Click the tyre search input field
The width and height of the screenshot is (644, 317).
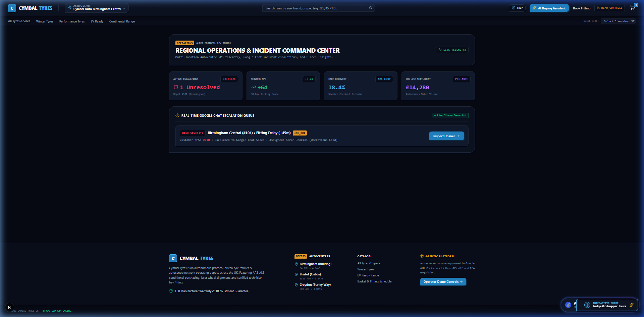(x=318, y=8)
